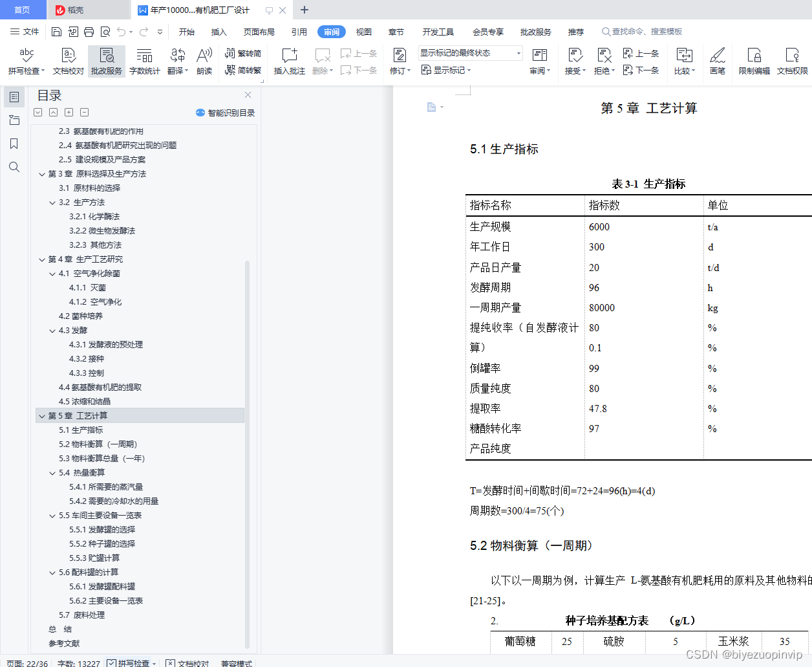Collapse the 5.6 配料罐的计算 node
The height and width of the screenshot is (667, 812).
coord(52,573)
